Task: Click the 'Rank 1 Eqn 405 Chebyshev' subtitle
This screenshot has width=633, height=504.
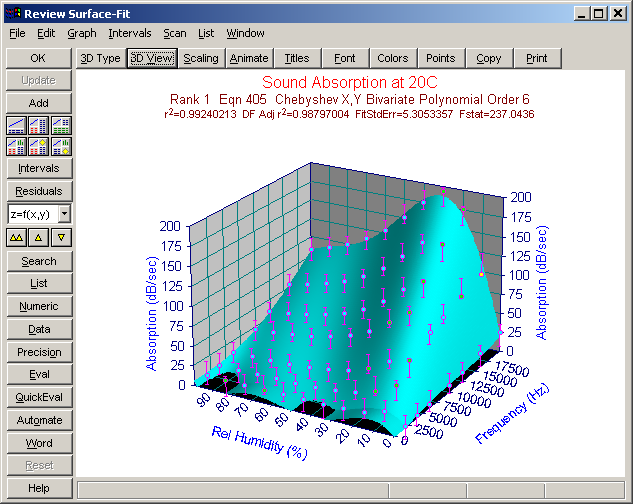Action: click(x=350, y=99)
